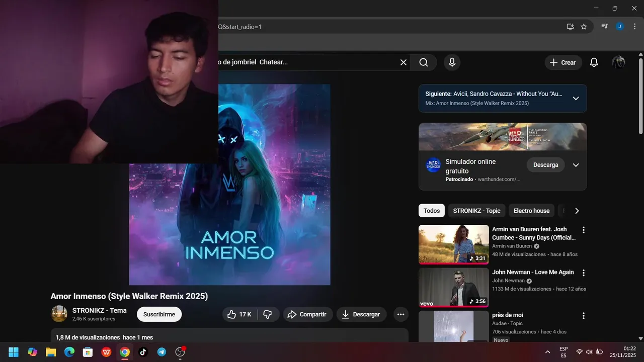This screenshot has height=362, width=644.
Task: Bookmark this page with star icon
Action: (584, 27)
